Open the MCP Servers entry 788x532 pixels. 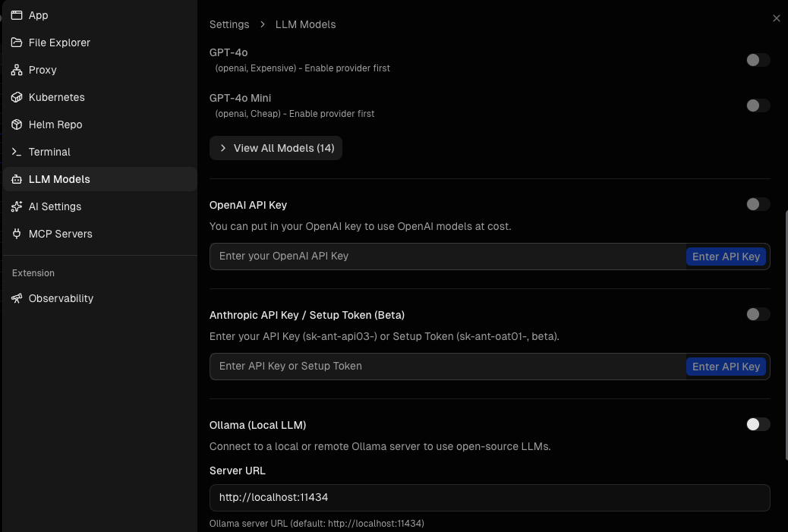click(100, 234)
